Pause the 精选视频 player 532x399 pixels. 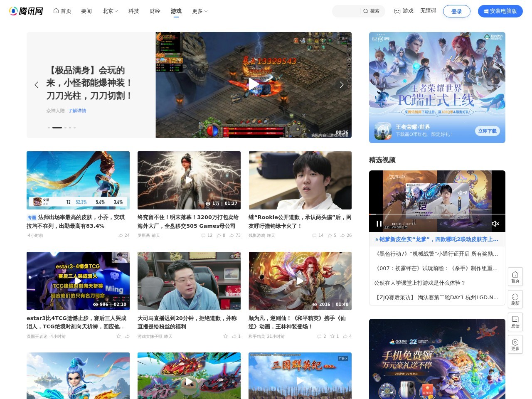pos(379,224)
